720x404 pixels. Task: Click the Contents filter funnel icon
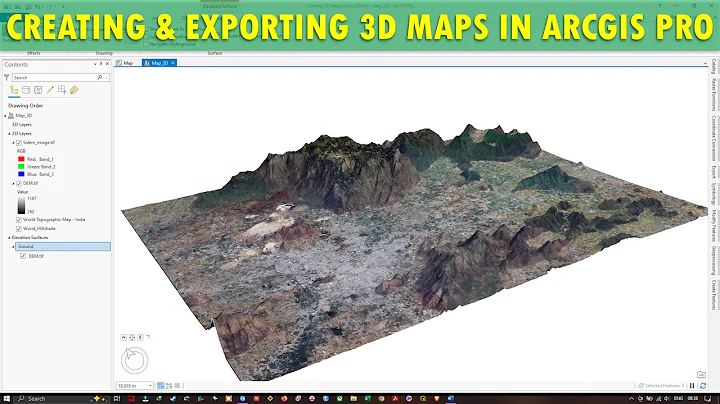point(6,78)
